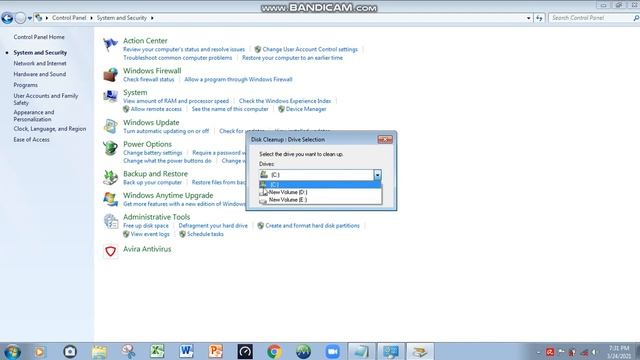Click in the Search Control Panel field

pyautogui.click(x=591, y=18)
